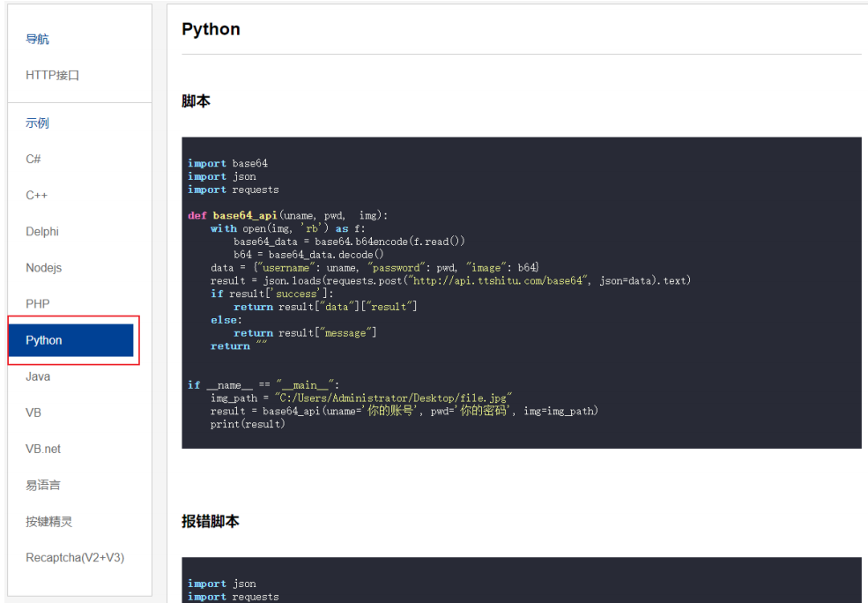Screen dimensions: 868x610
Task: Click the Python page heading
Action: (x=211, y=29)
